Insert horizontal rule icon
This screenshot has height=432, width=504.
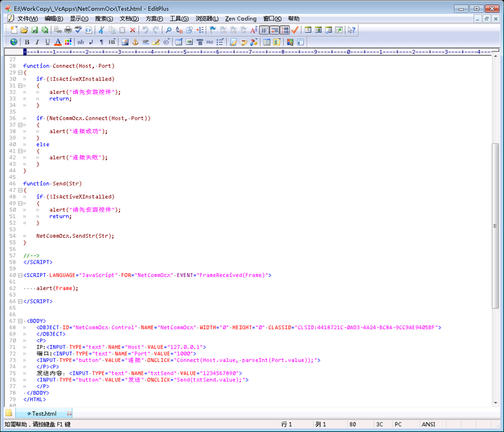(146, 42)
